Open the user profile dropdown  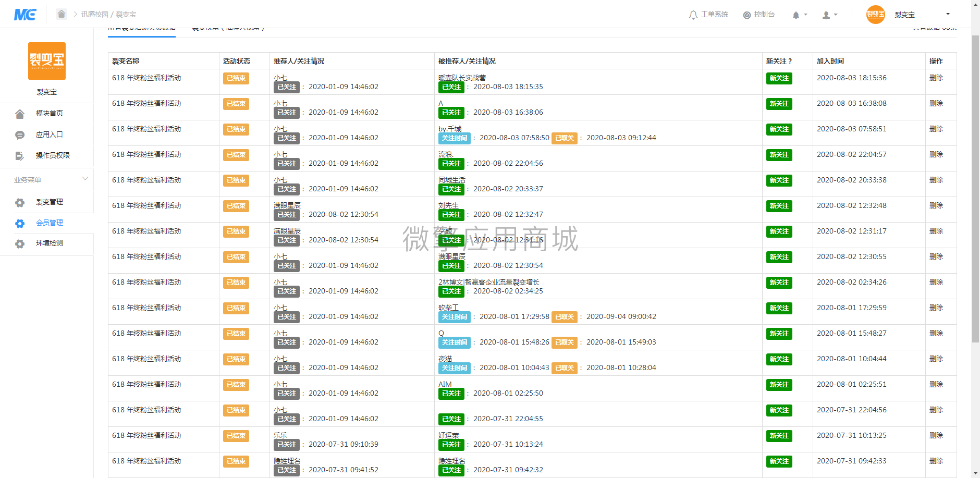point(830,15)
